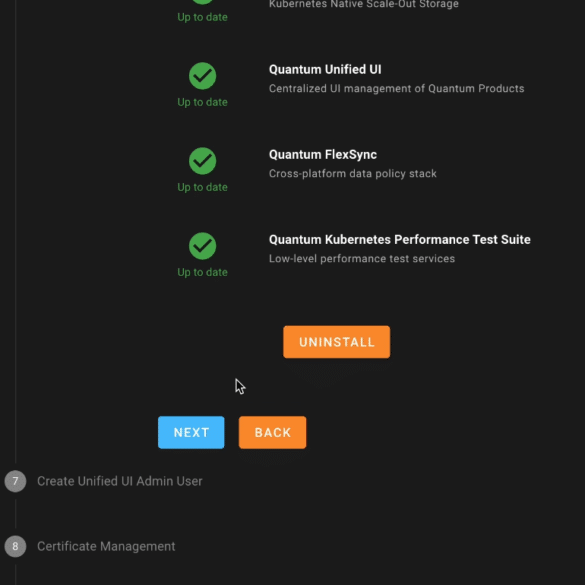This screenshot has height=585, width=585.
Task: Click Kubernetes Native Scale-Out Storage description
Action: click(x=364, y=4)
